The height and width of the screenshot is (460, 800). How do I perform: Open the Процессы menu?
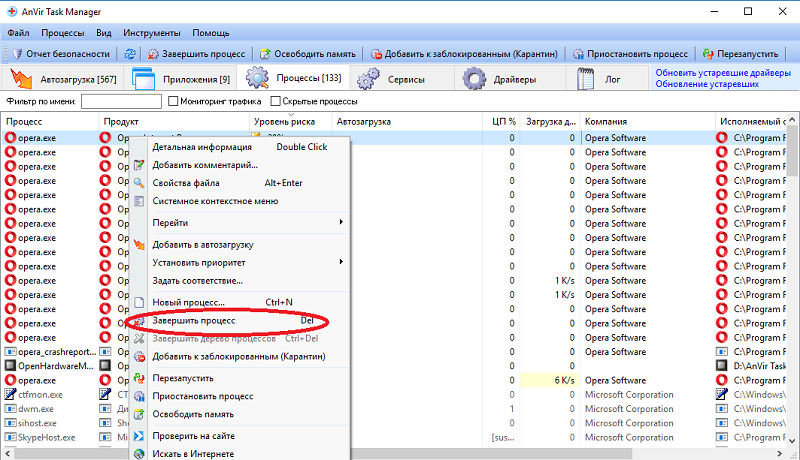coord(63,33)
